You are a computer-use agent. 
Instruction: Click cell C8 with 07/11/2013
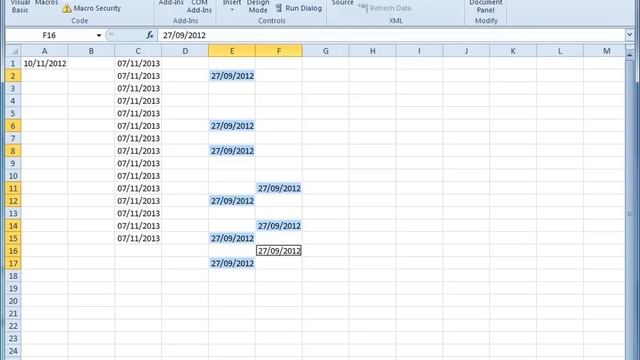138,151
